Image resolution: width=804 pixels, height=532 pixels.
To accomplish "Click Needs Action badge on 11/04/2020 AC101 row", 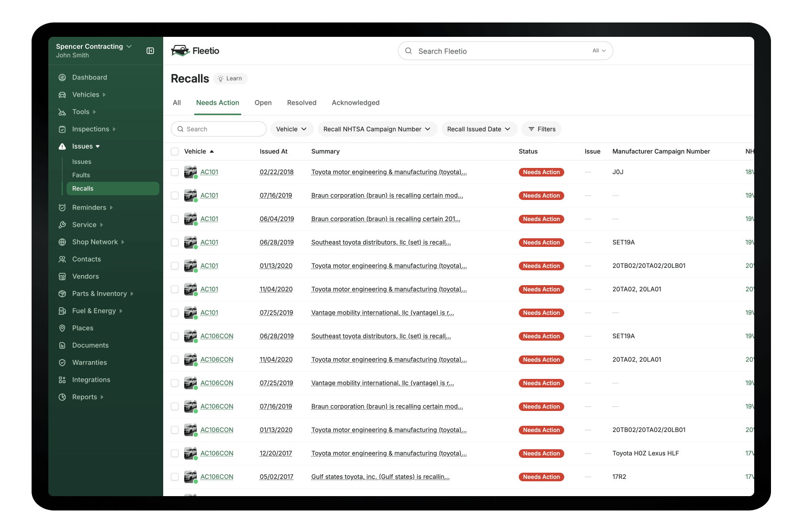I will click(x=541, y=289).
